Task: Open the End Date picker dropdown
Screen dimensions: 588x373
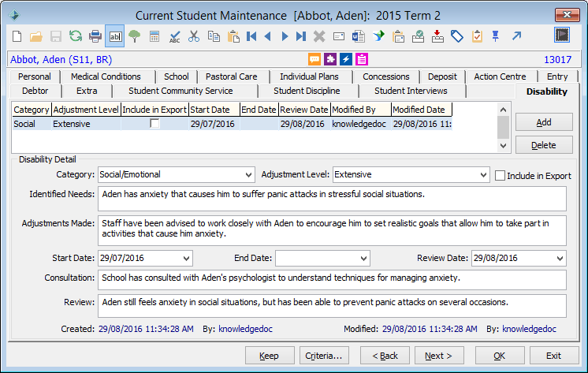Action: coord(363,258)
